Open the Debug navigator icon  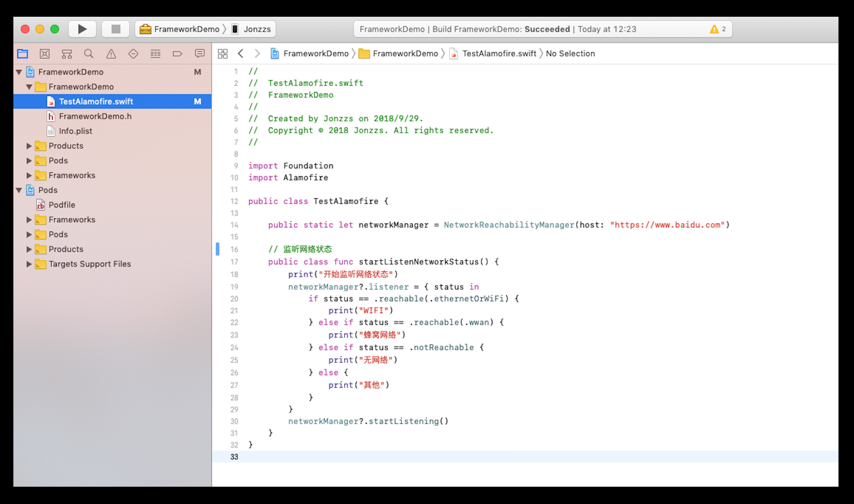pyautogui.click(x=155, y=54)
